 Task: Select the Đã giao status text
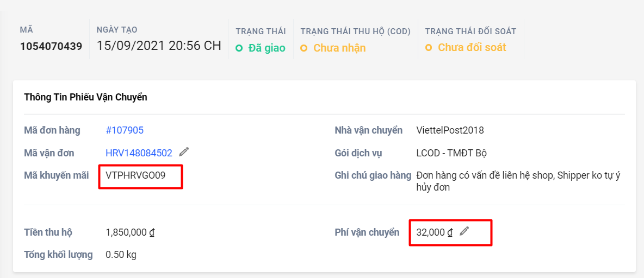[267, 48]
